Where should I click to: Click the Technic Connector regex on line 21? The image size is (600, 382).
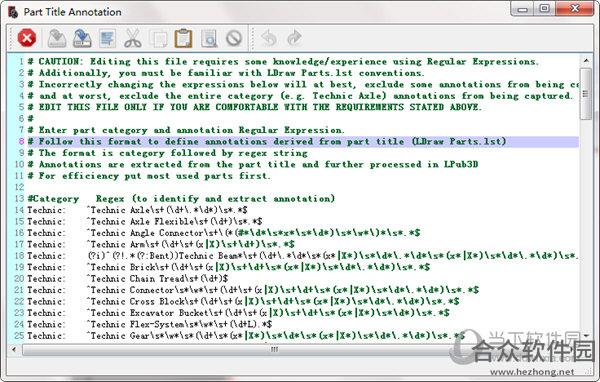click(283, 290)
